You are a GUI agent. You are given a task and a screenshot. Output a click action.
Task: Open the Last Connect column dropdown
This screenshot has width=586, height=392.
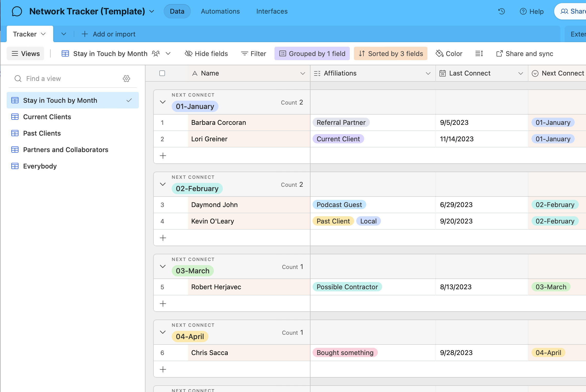click(x=520, y=73)
